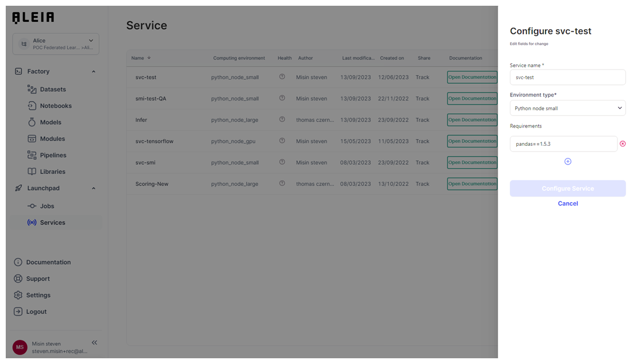Expand the Alice workspace selector

90,40
